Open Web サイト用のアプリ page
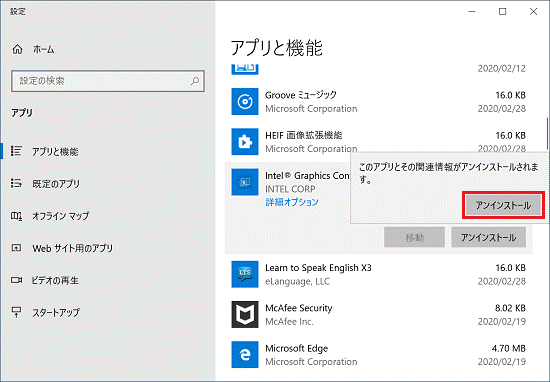 tap(73, 248)
